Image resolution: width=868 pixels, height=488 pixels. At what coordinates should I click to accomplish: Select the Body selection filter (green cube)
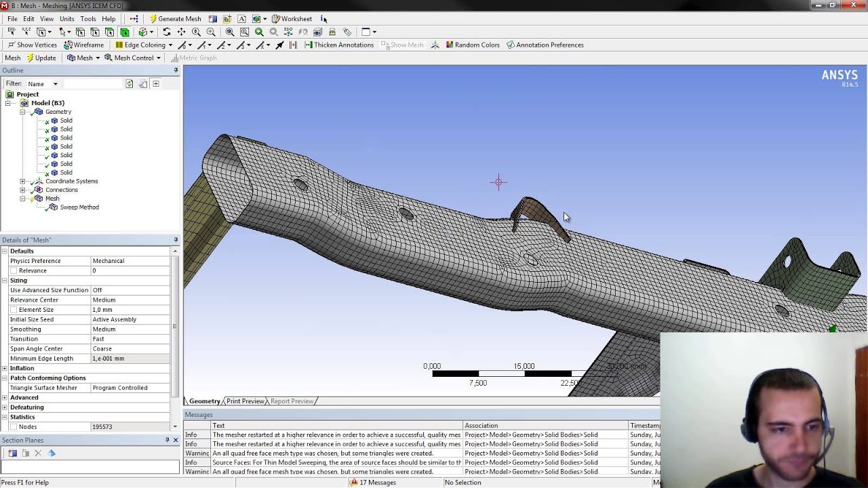(125, 32)
